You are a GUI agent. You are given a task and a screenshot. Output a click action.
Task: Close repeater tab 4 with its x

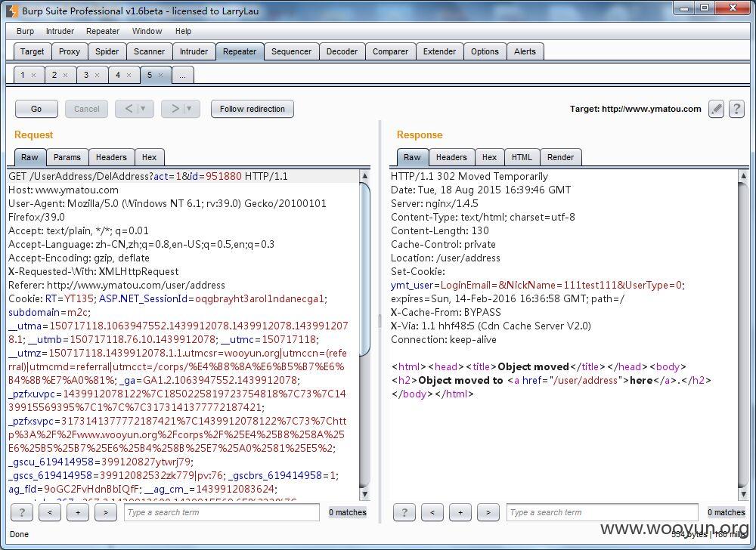tap(129, 75)
